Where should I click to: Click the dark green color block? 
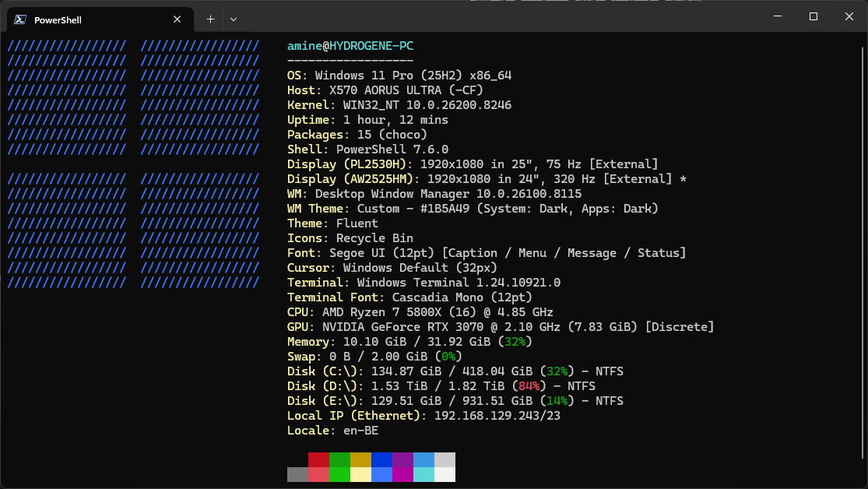pos(340,459)
